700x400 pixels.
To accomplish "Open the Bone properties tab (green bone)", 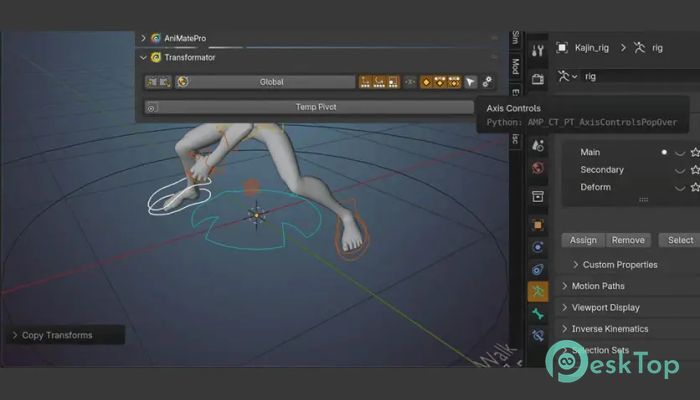I will 538,314.
